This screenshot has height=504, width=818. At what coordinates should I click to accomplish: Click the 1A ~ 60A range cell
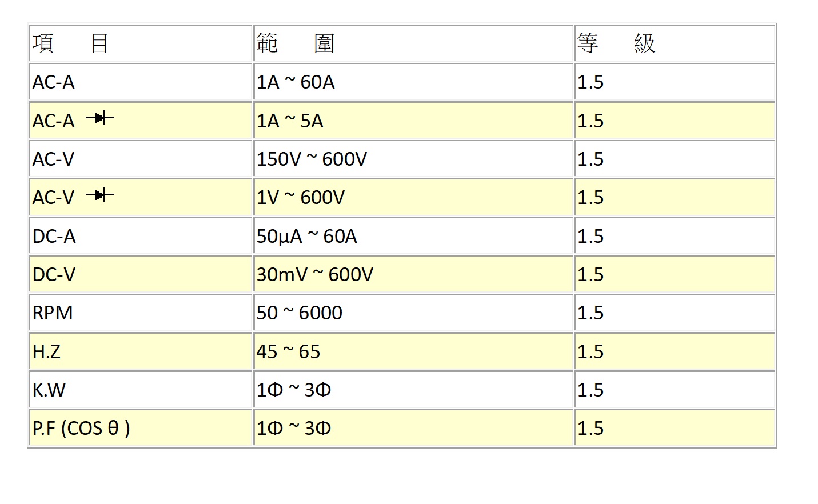(x=295, y=82)
